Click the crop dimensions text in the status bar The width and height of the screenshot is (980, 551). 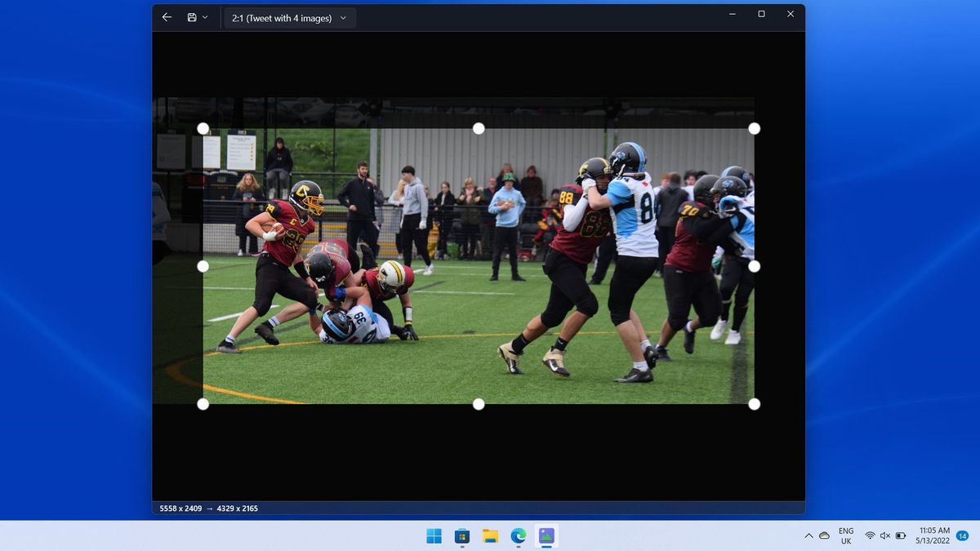tap(208, 508)
